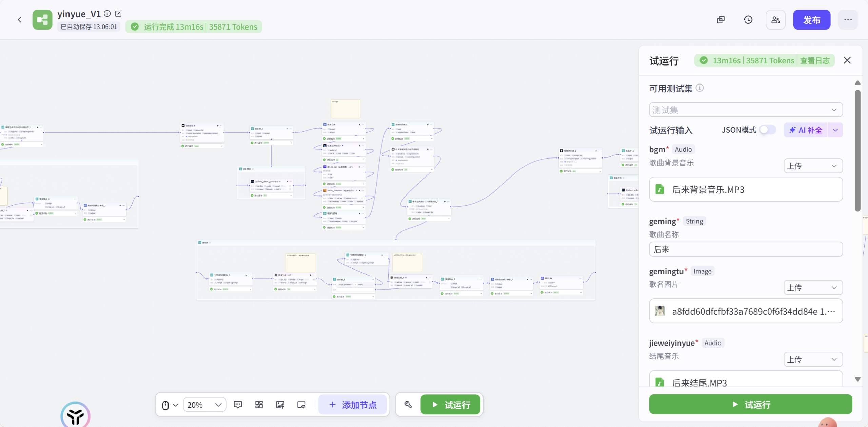This screenshot has height=427, width=868.
Task: Click the back arrow icon
Action: click(20, 20)
